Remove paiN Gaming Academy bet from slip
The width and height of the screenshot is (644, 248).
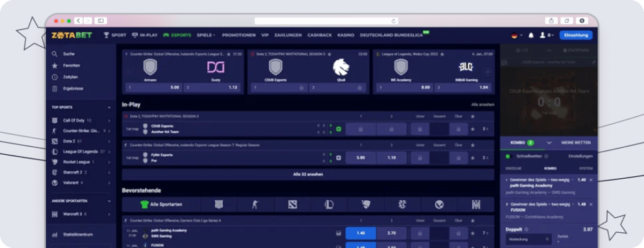[591, 180]
